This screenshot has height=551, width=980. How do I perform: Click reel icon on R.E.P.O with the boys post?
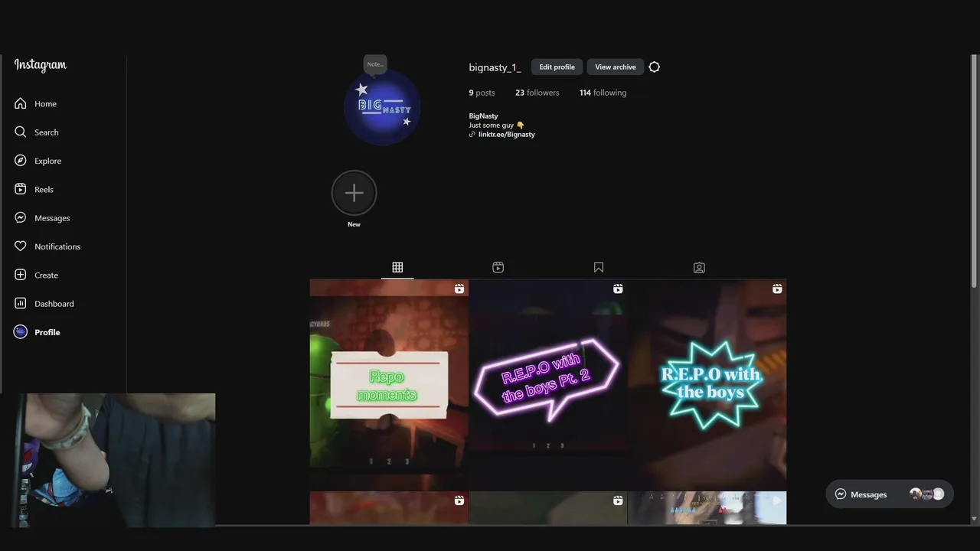click(x=777, y=289)
